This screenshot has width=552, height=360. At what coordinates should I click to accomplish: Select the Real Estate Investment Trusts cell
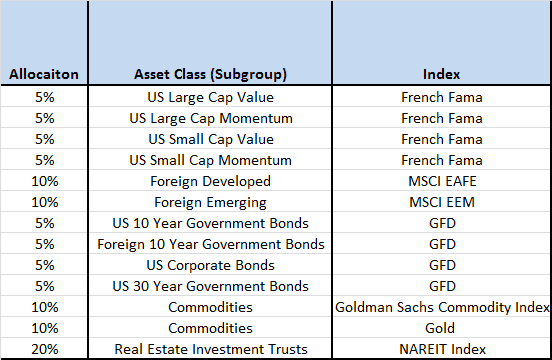(x=210, y=349)
